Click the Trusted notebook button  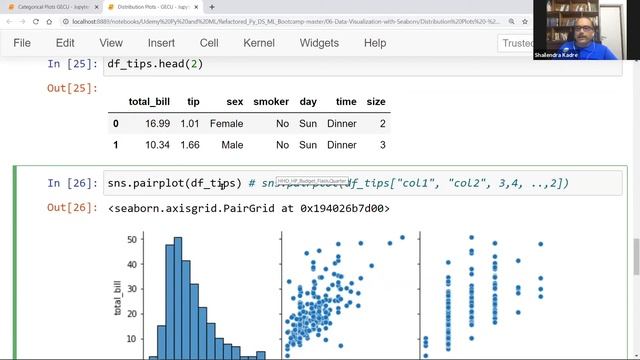coord(516,43)
